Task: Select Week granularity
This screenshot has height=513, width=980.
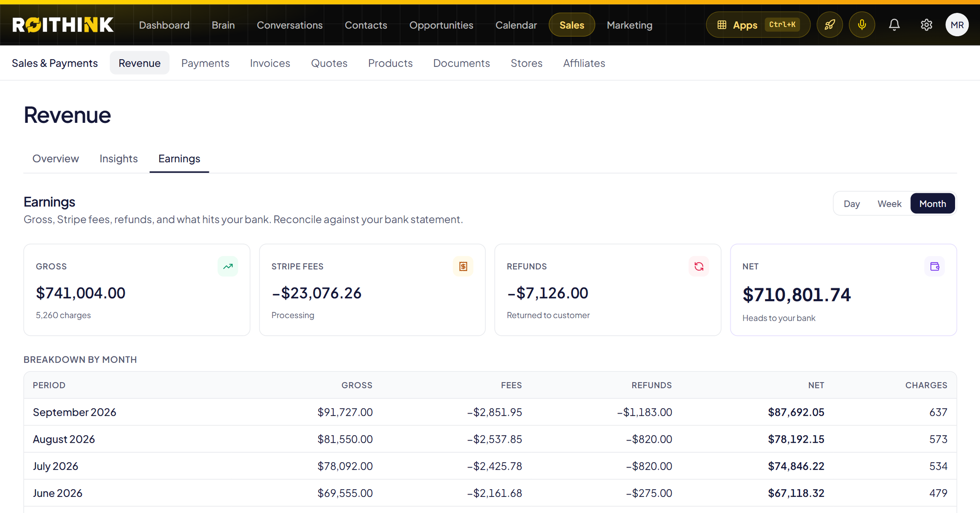Action: [889, 204]
